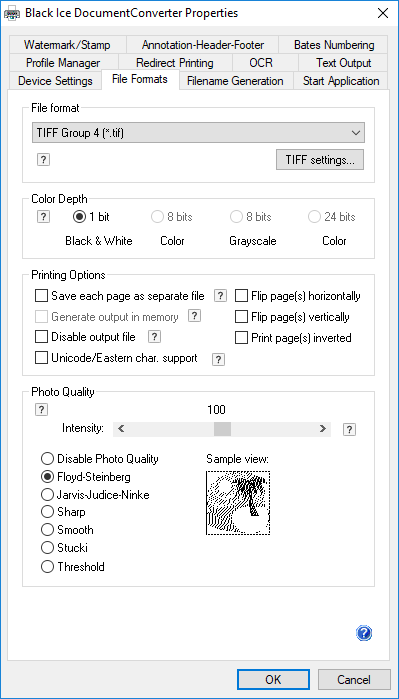Screen dimensions: 399x699
Task: Select the Jarvis-Judice-Ninke dithering option
Action: coord(47,495)
